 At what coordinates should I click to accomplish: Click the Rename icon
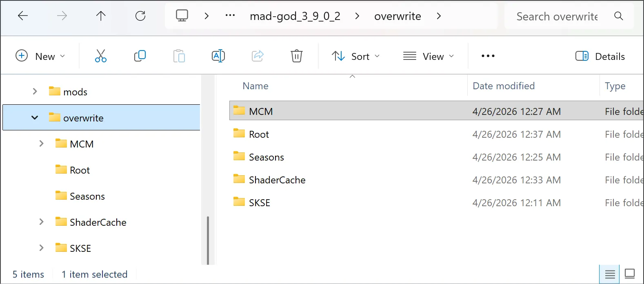coord(218,56)
